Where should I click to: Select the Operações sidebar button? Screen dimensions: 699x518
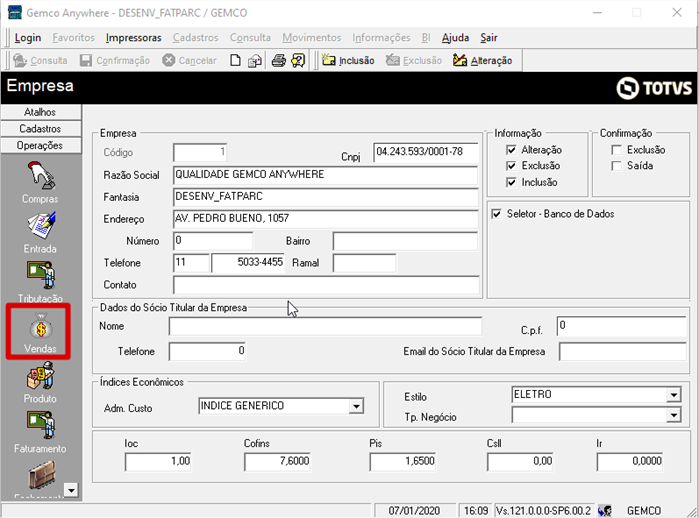pos(41,145)
